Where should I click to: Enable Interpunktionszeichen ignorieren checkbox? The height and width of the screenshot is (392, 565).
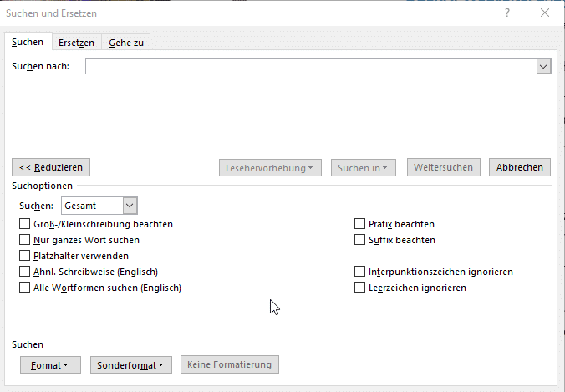[x=360, y=272]
